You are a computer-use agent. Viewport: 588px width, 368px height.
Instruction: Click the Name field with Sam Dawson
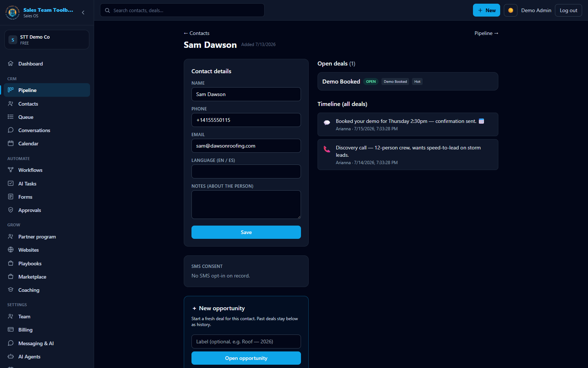(x=246, y=94)
